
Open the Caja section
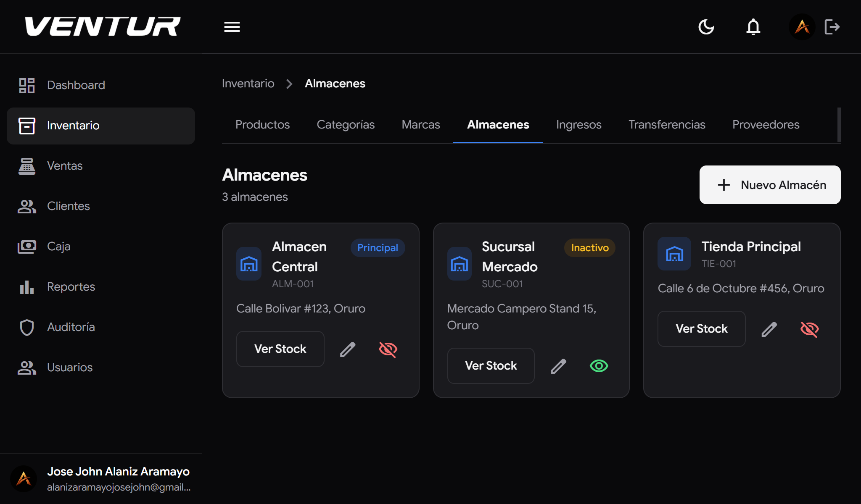[x=59, y=247]
